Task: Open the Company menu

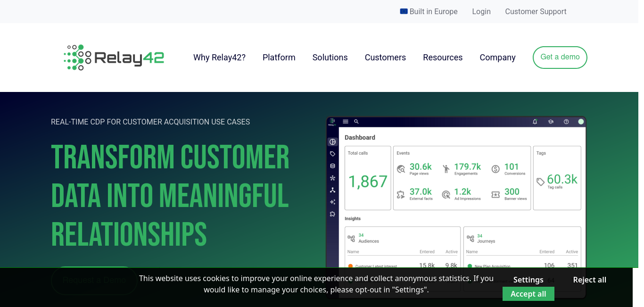Action: click(x=497, y=58)
